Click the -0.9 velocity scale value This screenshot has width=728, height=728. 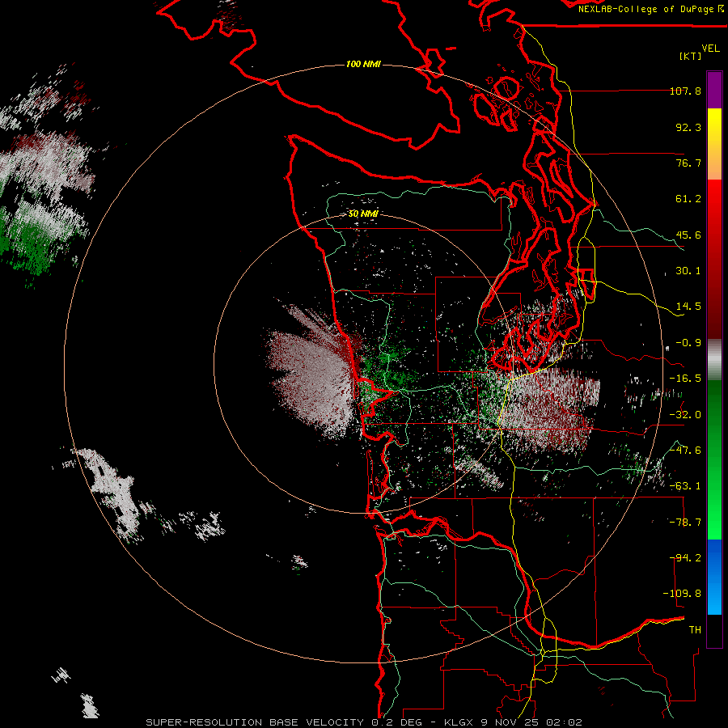point(688,343)
